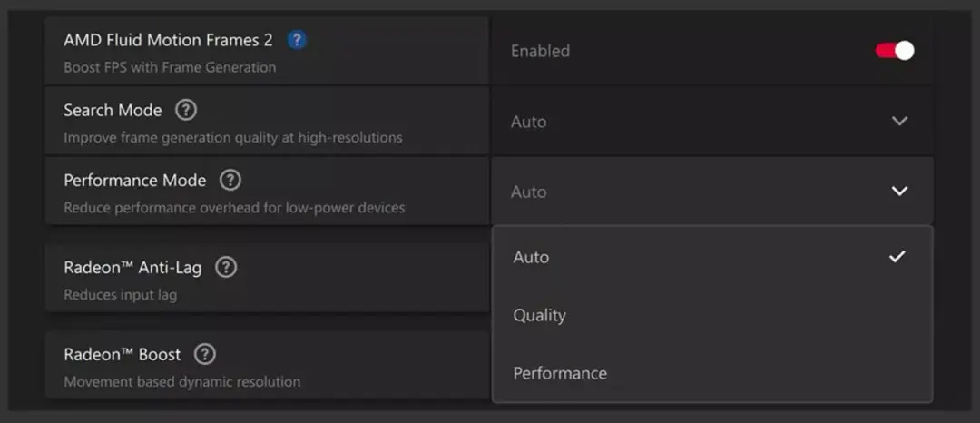The width and height of the screenshot is (980, 423).
Task: Expand the Search Mode dropdown chevron
Action: tap(899, 122)
